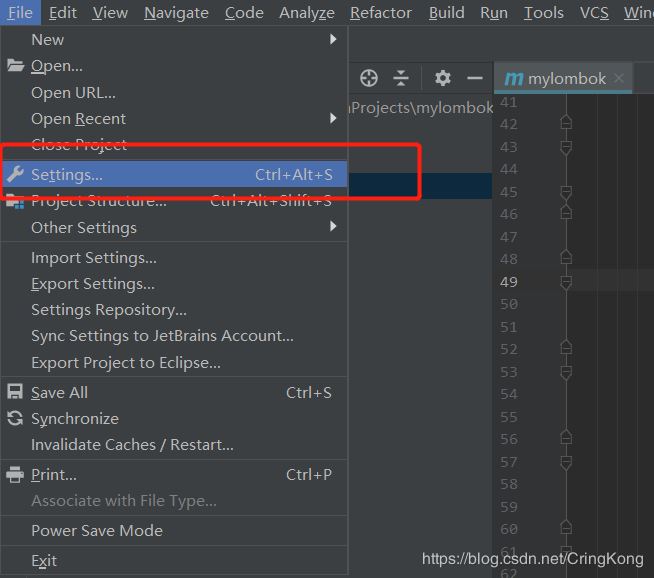Open the File menu
The image size is (654, 578).
coord(20,13)
